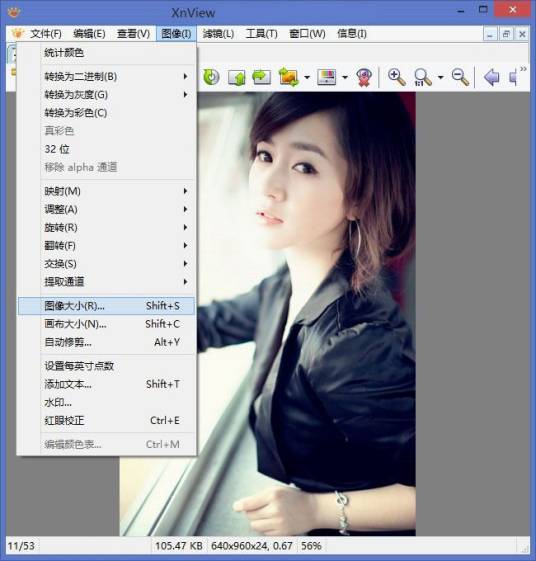Open the 滤镜(L) menu
536x561 pixels.
[218, 34]
